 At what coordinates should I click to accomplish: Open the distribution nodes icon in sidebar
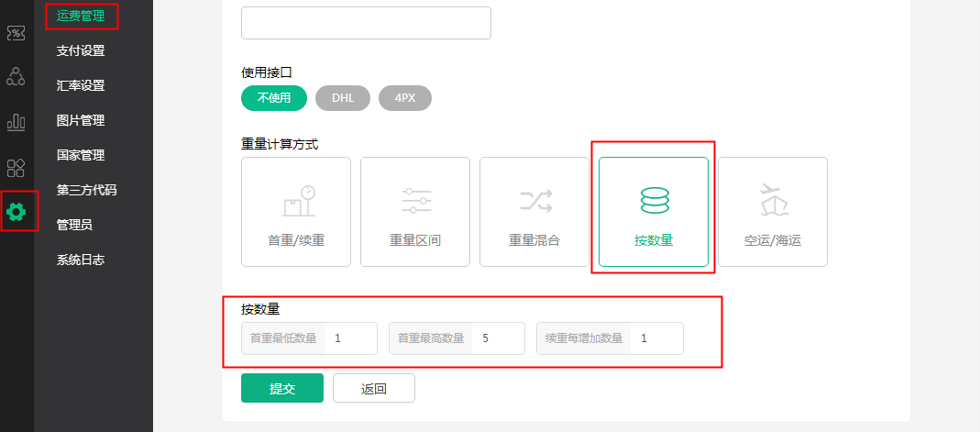click(x=16, y=76)
